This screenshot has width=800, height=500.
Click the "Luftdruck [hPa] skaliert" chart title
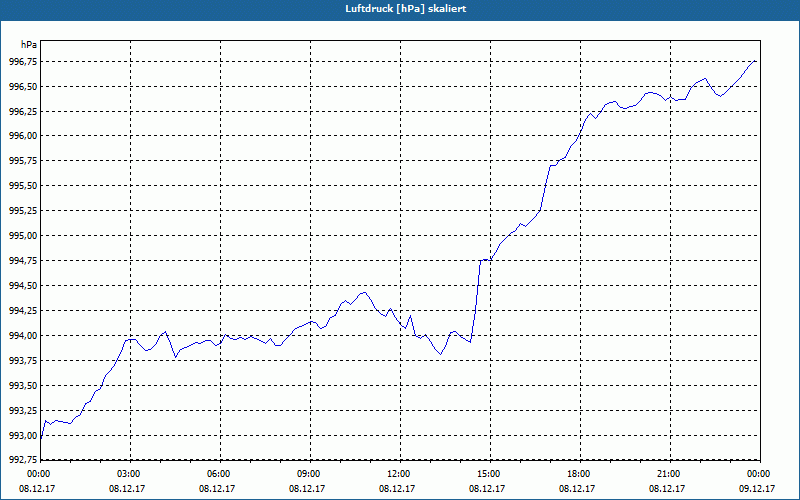tap(405, 9)
